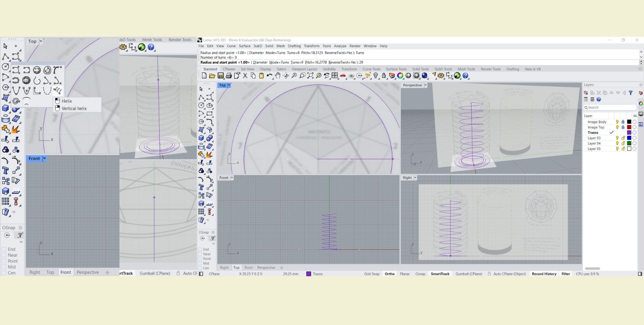
Task: Check the Near osnap box in enlarged inset
Action: (x=4, y=255)
